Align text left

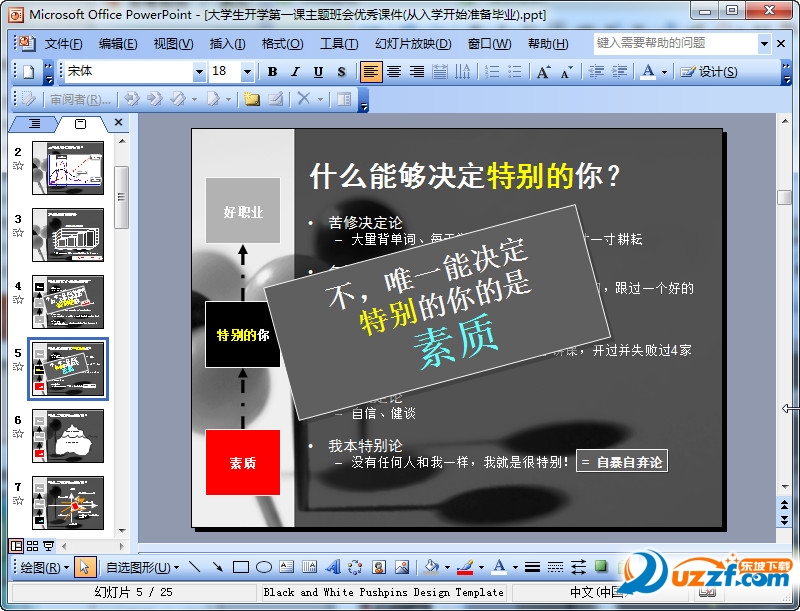[370, 72]
